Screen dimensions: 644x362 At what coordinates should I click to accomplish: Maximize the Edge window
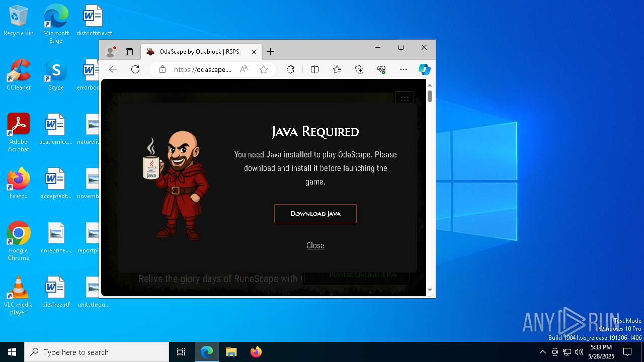click(x=401, y=47)
